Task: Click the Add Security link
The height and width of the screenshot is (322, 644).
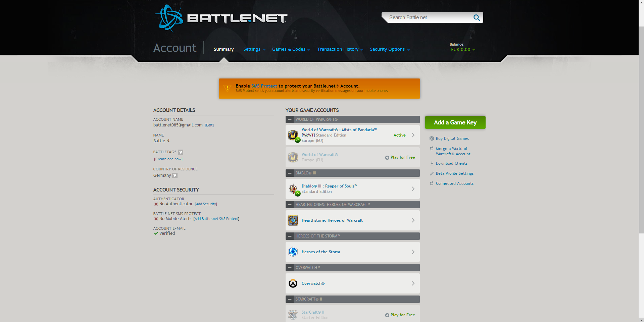Action: (206, 204)
